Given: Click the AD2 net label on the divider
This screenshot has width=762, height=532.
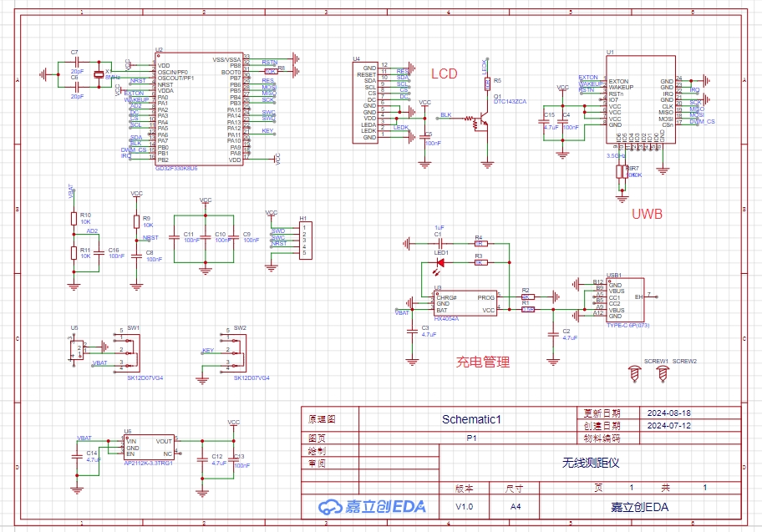Looking at the screenshot, I should [92, 231].
